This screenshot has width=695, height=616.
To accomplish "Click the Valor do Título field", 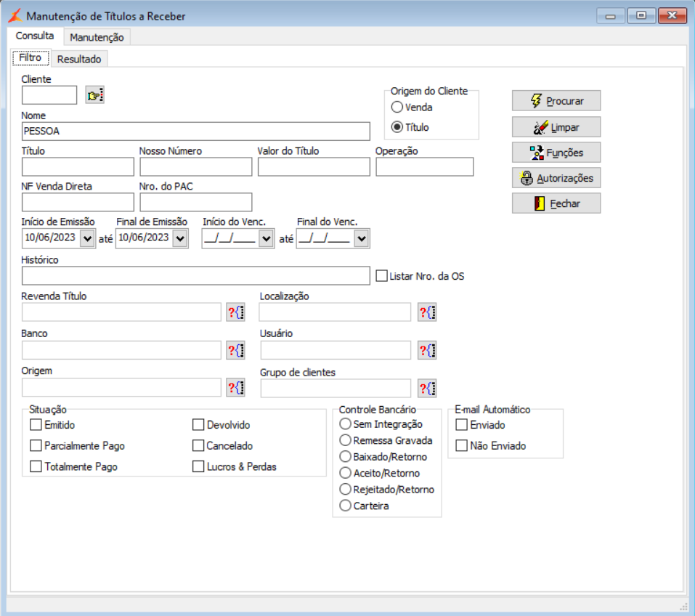I will (x=314, y=167).
